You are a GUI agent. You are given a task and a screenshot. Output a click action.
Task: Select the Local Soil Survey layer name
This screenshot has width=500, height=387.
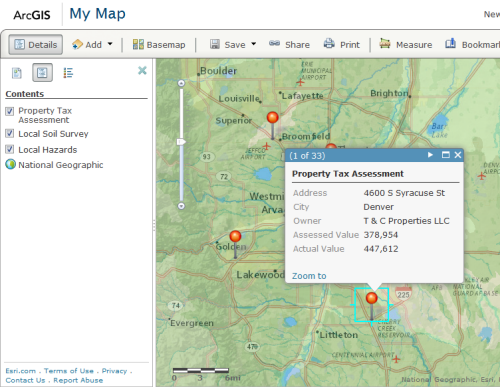[53, 134]
